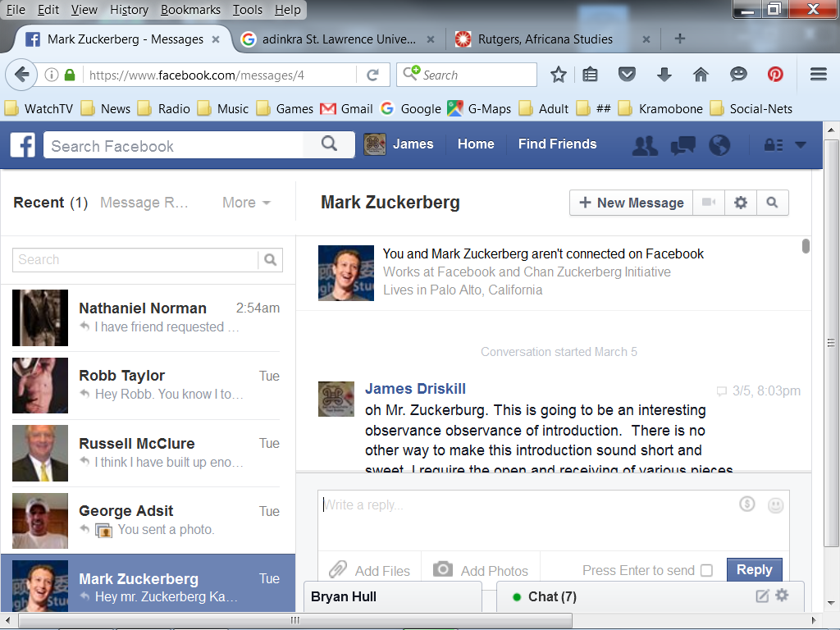Close the Mark Zuckerberg - Messages tab
The height and width of the screenshot is (630, 840).
click(216, 39)
